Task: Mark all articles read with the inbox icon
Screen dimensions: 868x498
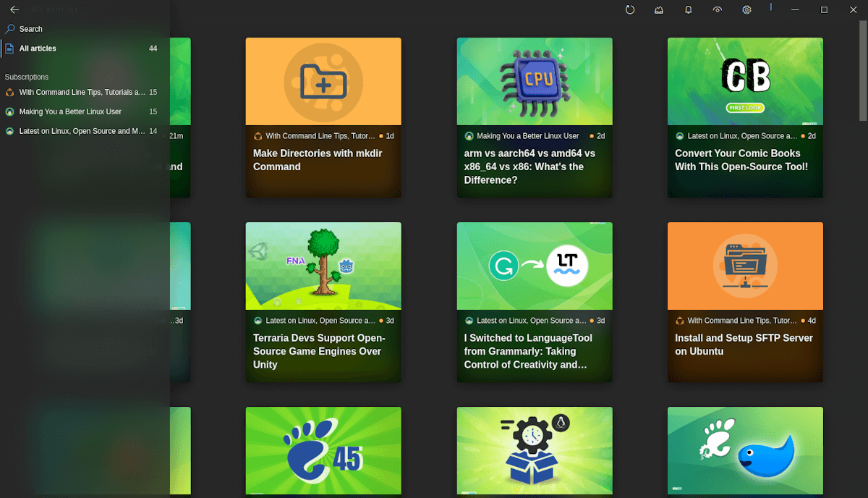Action: [659, 9]
